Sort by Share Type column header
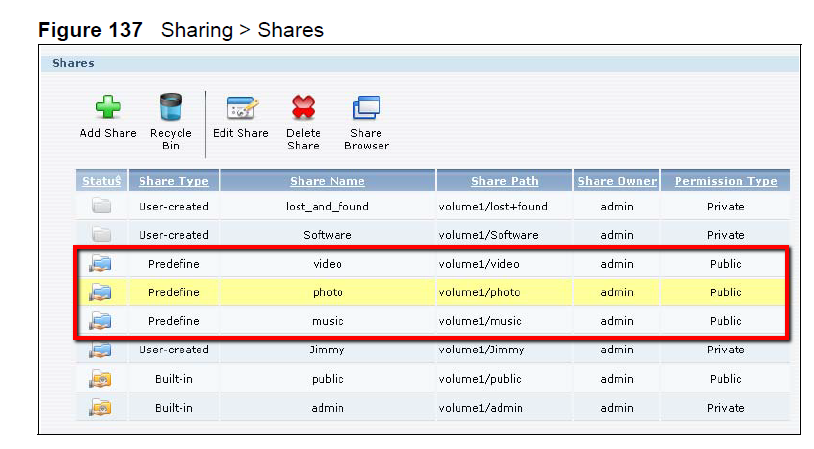 [174, 181]
